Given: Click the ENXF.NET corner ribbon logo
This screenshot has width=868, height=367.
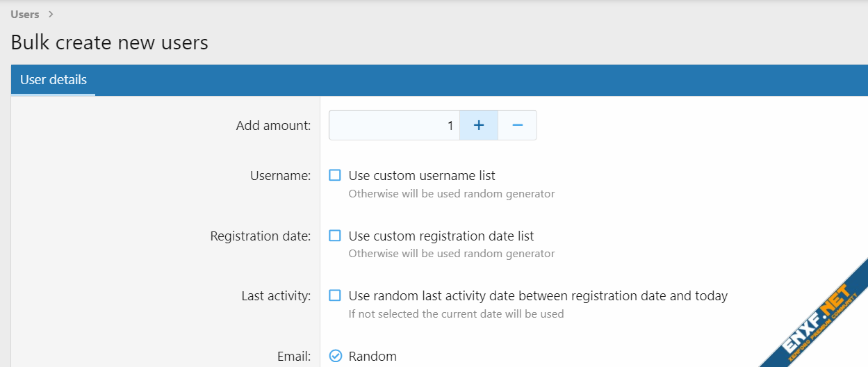Looking at the screenshot, I should point(819,318).
